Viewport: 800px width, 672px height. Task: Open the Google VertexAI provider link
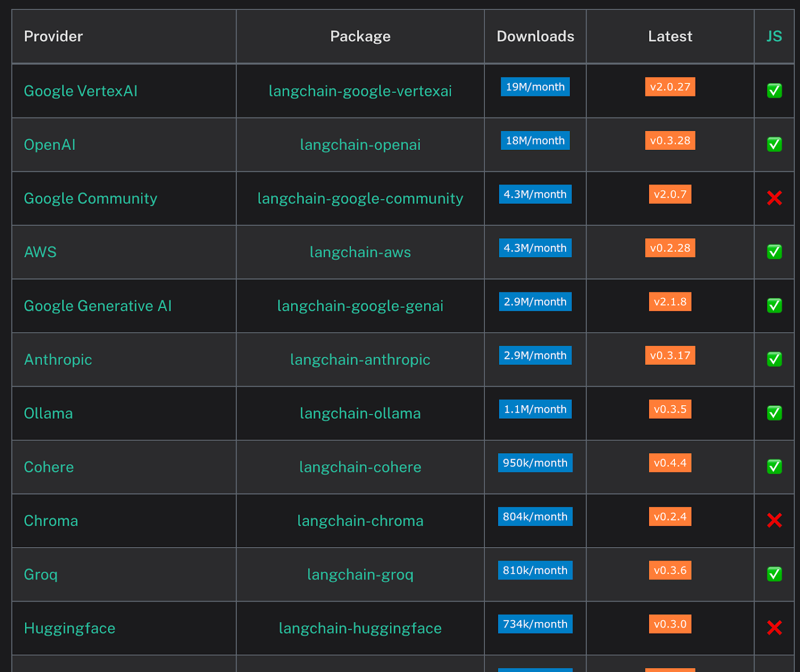[x=80, y=91]
